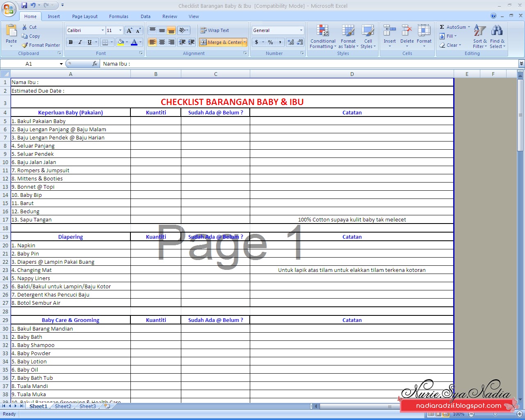Increase indent of cell contents
Image resolution: width=525 pixels, height=420 pixels.
pyautogui.click(x=192, y=42)
